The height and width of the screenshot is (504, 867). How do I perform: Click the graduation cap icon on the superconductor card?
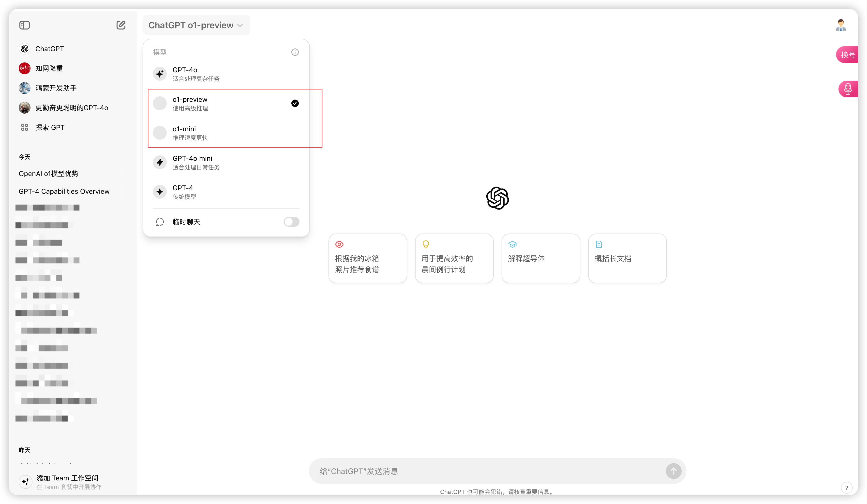click(x=512, y=244)
